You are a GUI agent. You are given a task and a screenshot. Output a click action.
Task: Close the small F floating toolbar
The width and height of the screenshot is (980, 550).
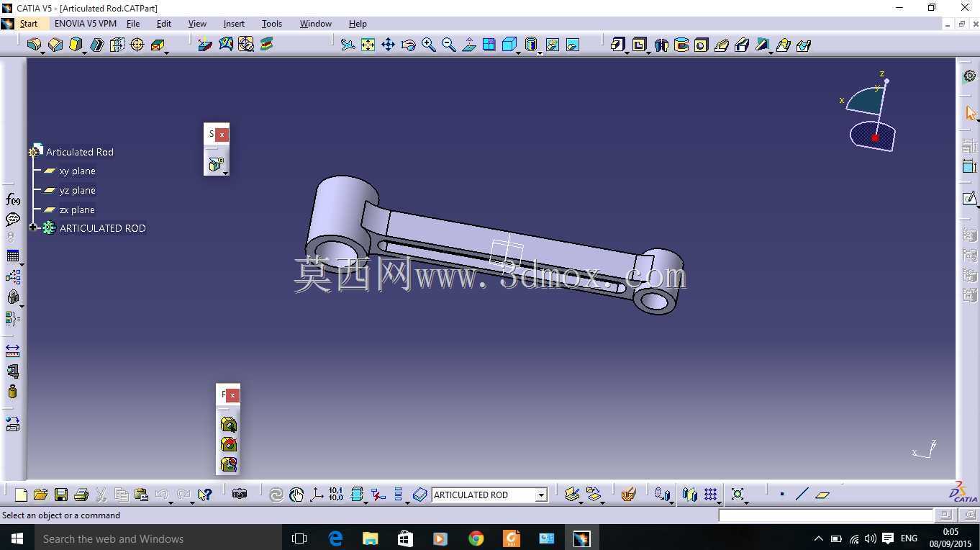(x=232, y=395)
